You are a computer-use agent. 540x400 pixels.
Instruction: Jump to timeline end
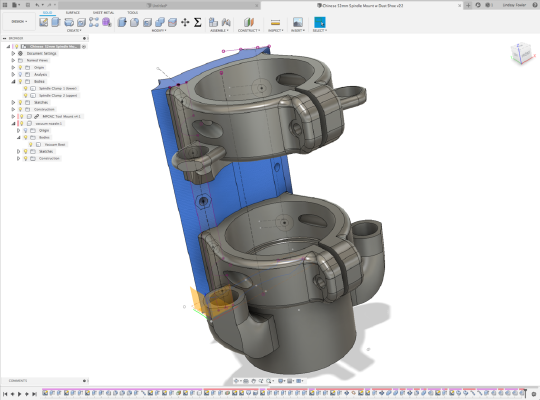(x=34, y=394)
